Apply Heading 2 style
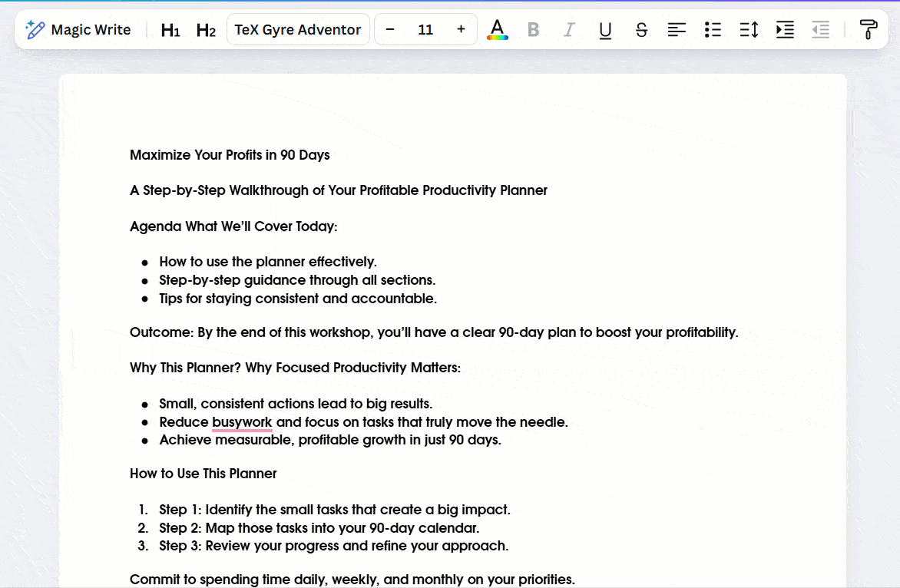The image size is (900, 588). point(206,30)
